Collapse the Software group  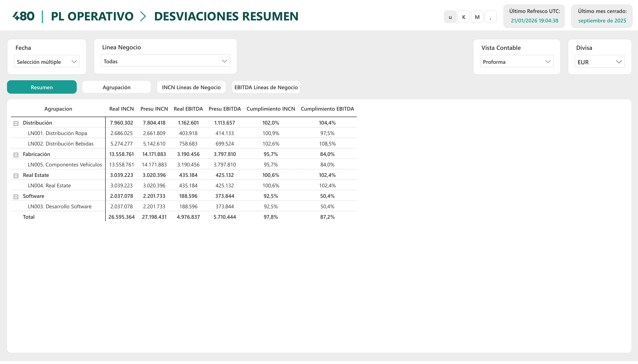coord(16,197)
